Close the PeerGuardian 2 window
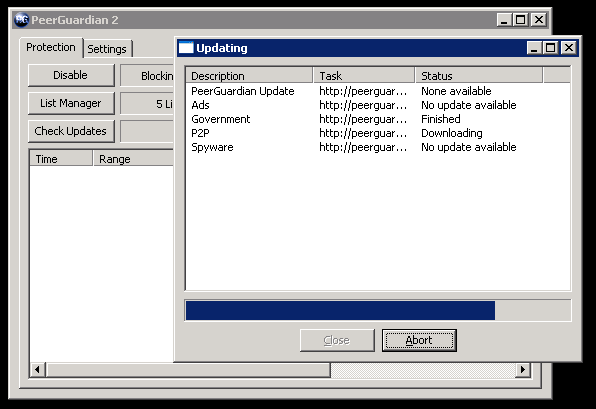This screenshot has height=409, width=596. [x=539, y=20]
